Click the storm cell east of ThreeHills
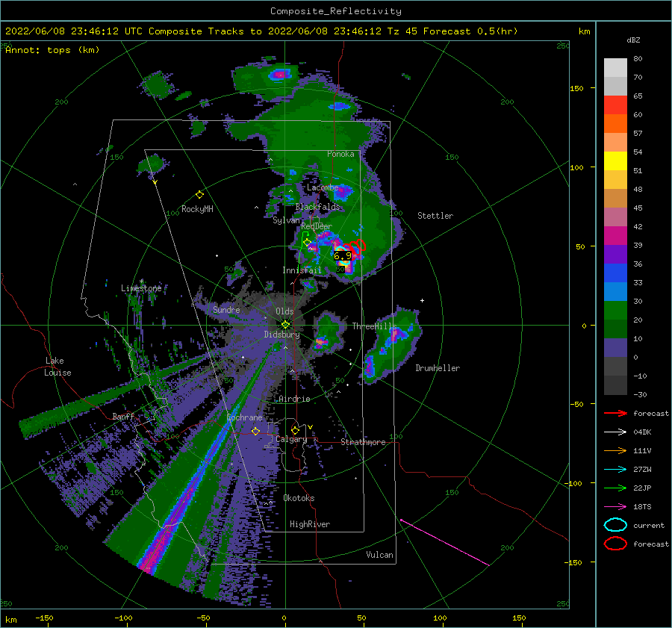The height and width of the screenshot is (628, 672). pos(392,345)
